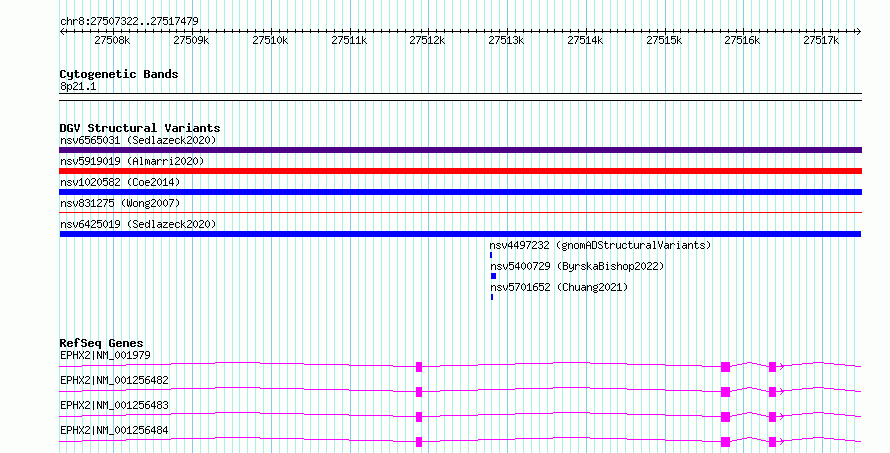Click the RefSeq Genes track title
The height and width of the screenshot is (453, 890).
tap(101, 343)
